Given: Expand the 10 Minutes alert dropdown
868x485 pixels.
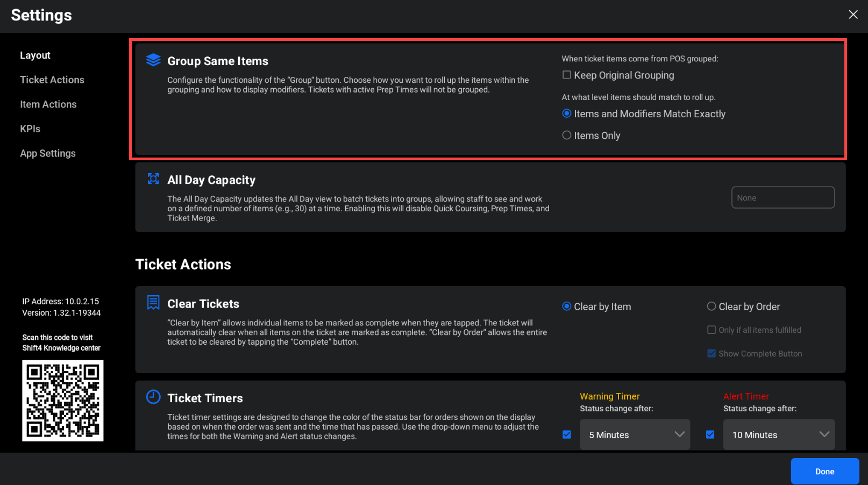Looking at the screenshot, I should pyautogui.click(x=779, y=434).
